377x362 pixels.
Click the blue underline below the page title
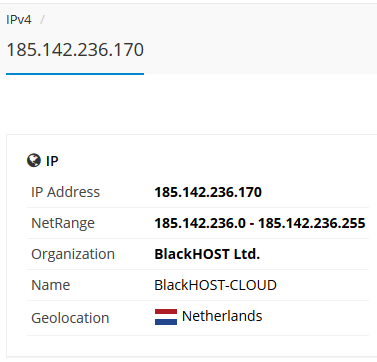pyautogui.click(x=75, y=74)
